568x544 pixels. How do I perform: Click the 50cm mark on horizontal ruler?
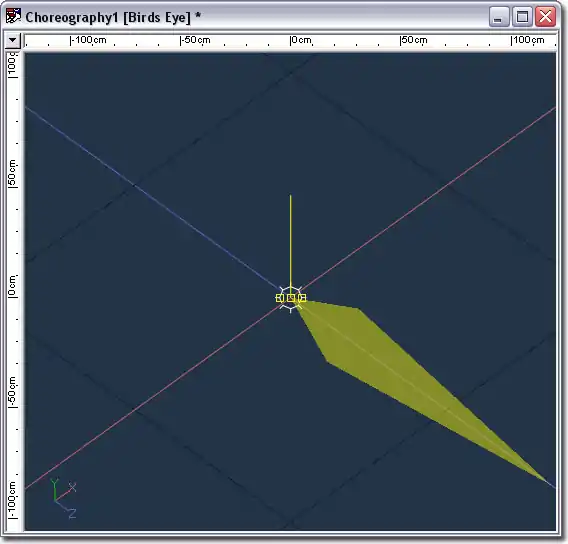(x=413, y=40)
